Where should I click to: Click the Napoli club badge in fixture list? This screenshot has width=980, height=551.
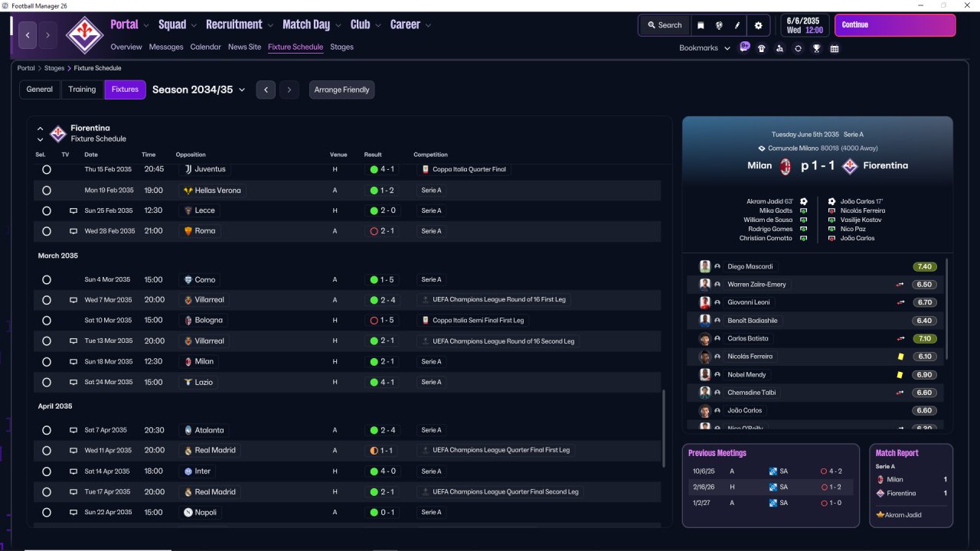pos(188,512)
